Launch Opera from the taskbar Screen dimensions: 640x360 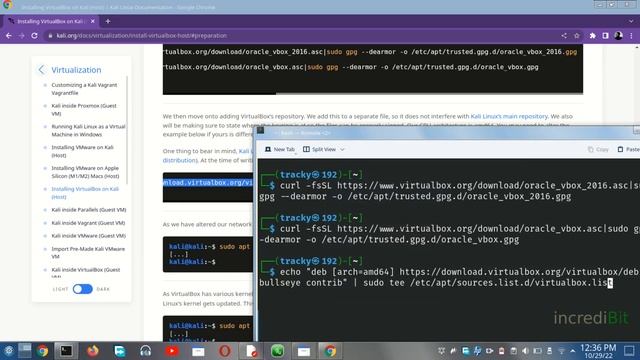tap(224, 351)
